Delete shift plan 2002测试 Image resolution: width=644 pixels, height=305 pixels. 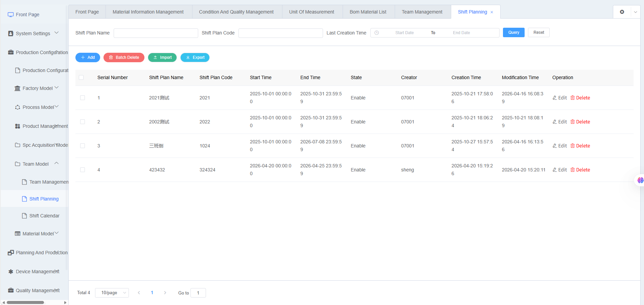coord(580,122)
